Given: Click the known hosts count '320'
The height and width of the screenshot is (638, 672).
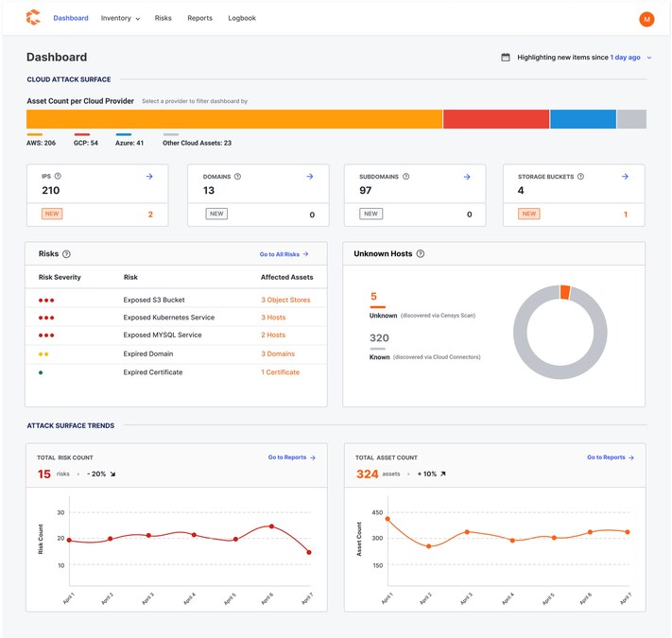Looking at the screenshot, I should coord(379,337).
